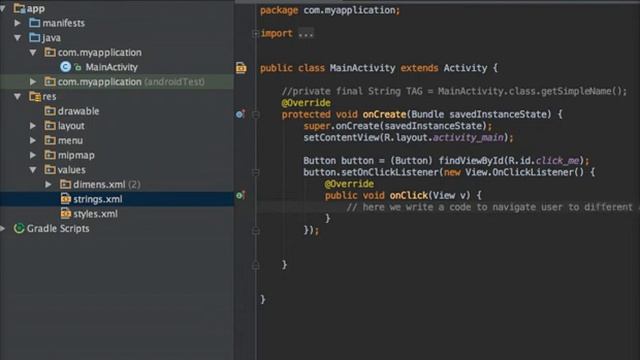Expand the manifests folder arrow

click(x=18, y=23)
